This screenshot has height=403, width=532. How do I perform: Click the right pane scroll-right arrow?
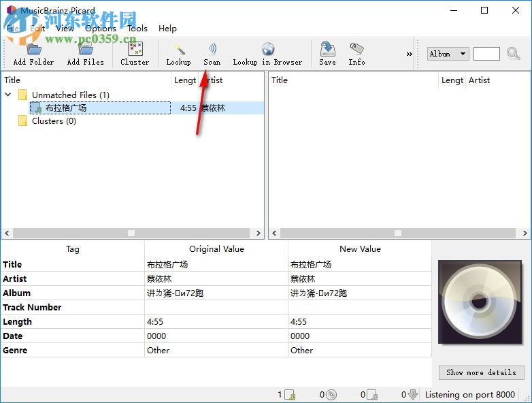pyautogui.click(x=525, y=233)
